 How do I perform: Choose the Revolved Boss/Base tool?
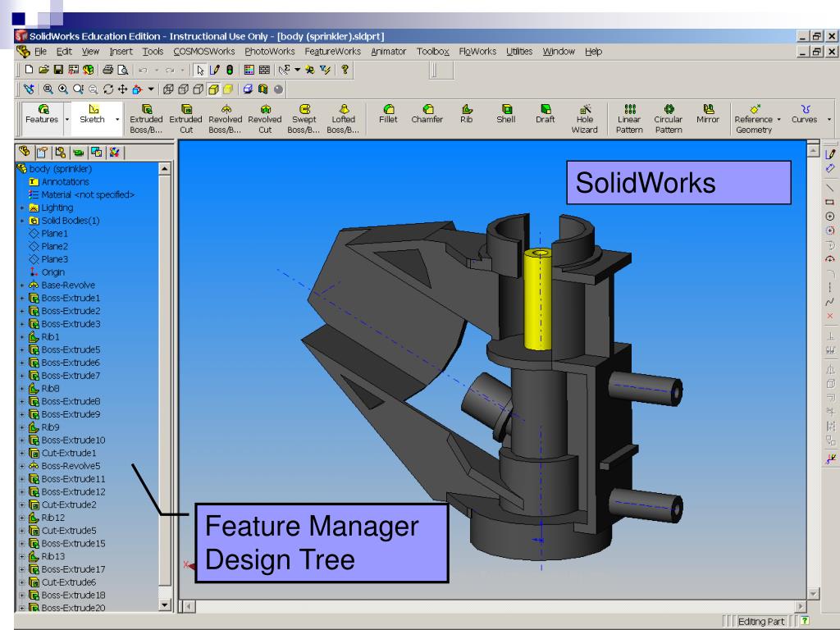(x=226, y=119)
